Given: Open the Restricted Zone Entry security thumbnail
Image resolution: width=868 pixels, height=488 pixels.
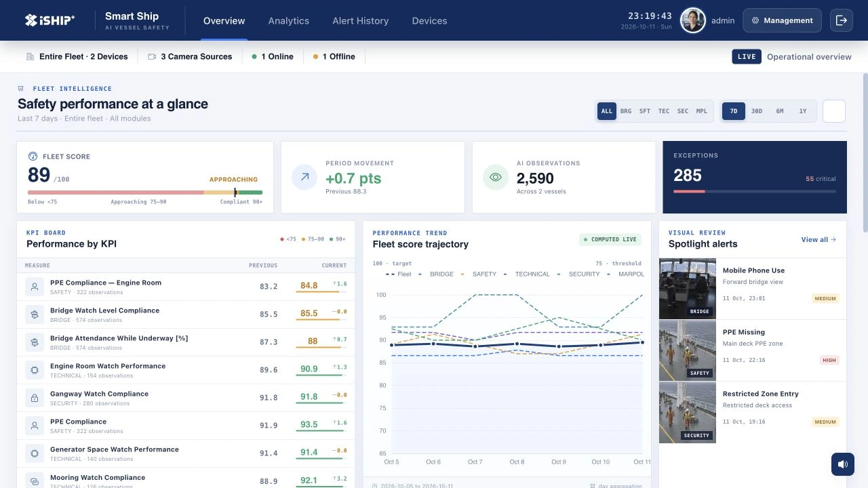Looking at the screenshot, I should (688, 412).
